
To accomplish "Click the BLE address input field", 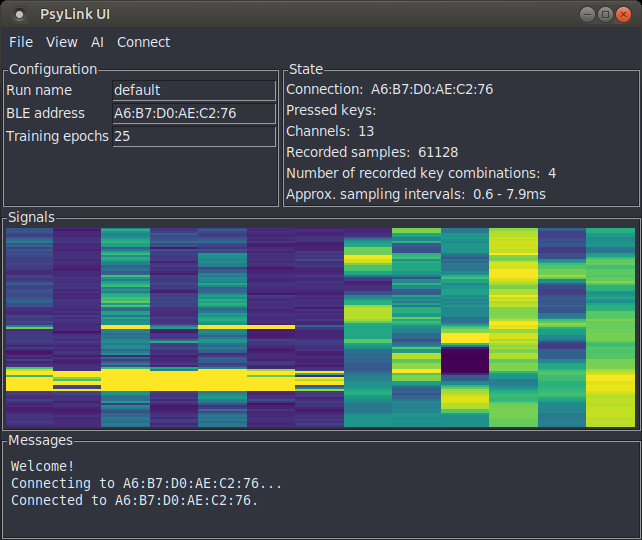I will point(194,113).
